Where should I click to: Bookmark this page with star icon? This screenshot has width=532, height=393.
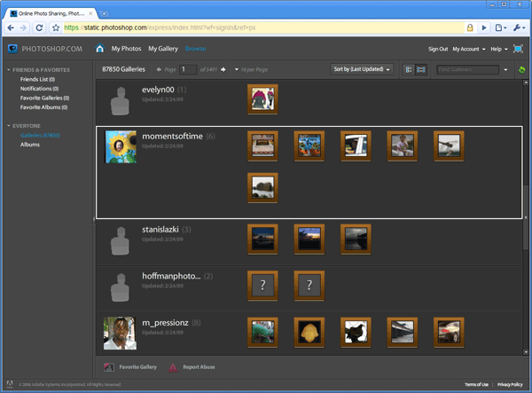tap(56, 28)
